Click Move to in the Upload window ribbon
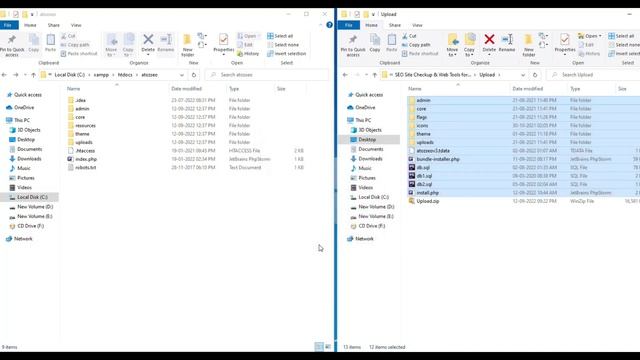The height and width of the screenshot is (360, 640). tap(452, 45)
